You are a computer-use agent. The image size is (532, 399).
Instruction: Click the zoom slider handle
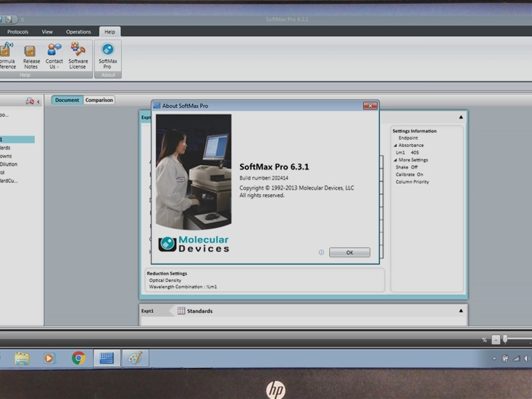505,339
